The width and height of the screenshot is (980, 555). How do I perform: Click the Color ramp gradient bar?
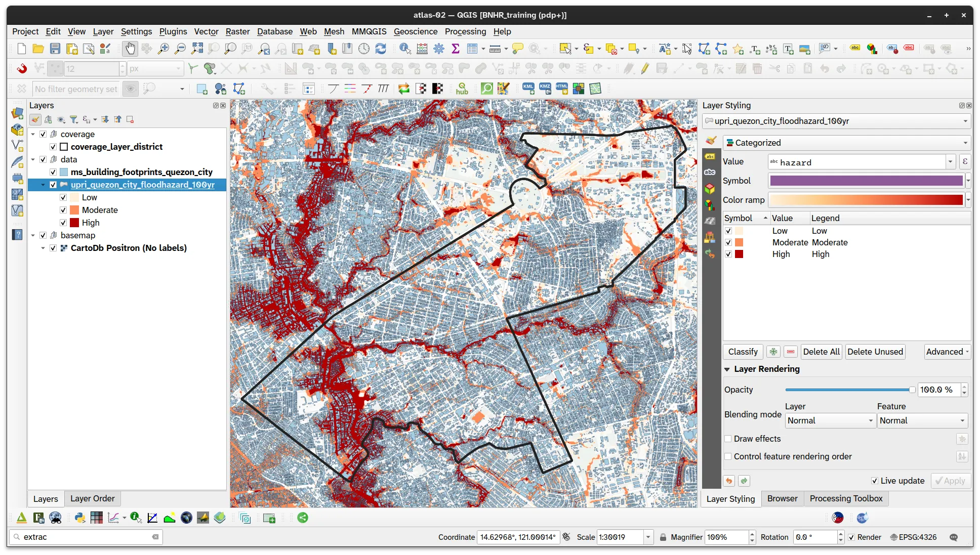[x=866, y=200]
